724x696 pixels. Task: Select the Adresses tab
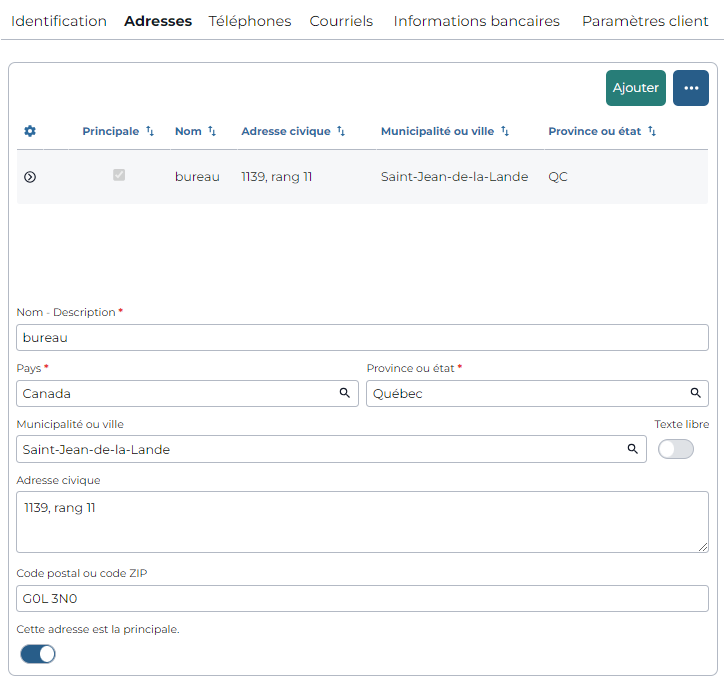(x=158, y=21)
